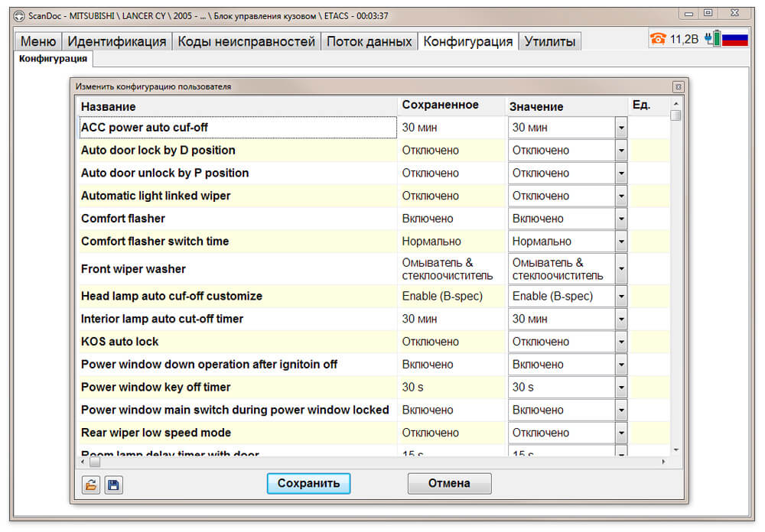Expand Comfort flasher switch time dropdown
Image resolution: width=765 pixels, height=532 pixels.
pyautogui.click(x=621, y=242)
